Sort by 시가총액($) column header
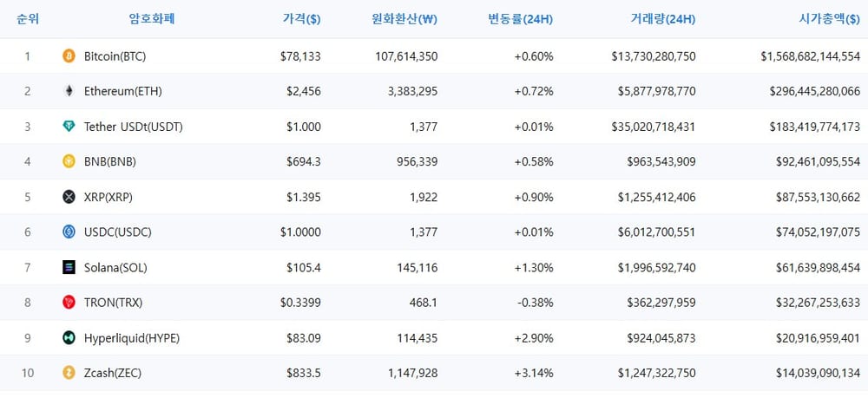Image resolution: width=868 pixels, height=398 pixels. point(829,19)
